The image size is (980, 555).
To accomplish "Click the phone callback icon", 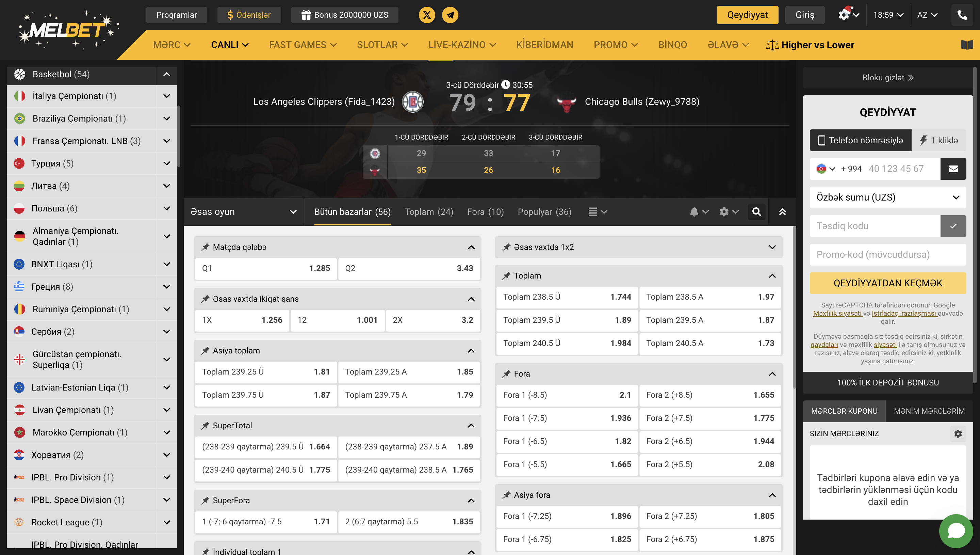I will point(962,15).
